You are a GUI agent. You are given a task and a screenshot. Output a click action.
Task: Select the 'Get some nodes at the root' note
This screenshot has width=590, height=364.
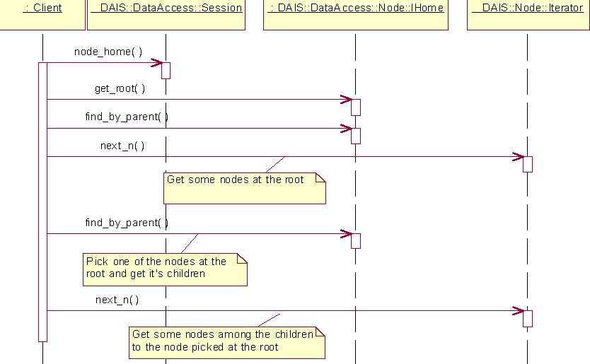coord(245,189)
